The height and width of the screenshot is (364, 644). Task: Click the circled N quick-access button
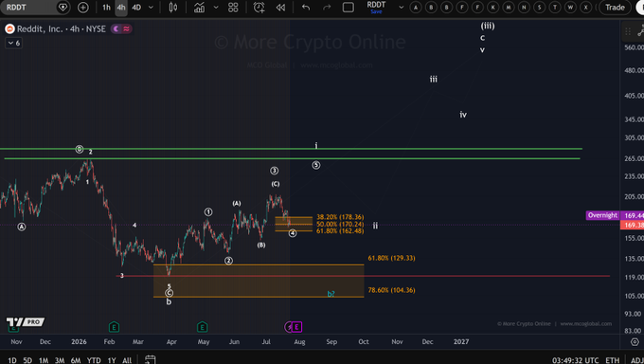pyautogui.click(x=524, y=8)
